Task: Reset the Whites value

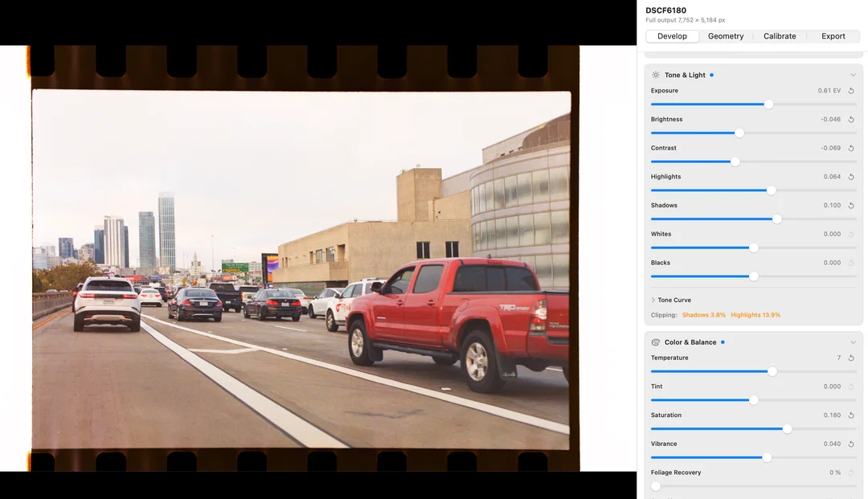Action: tap(851, 234)
